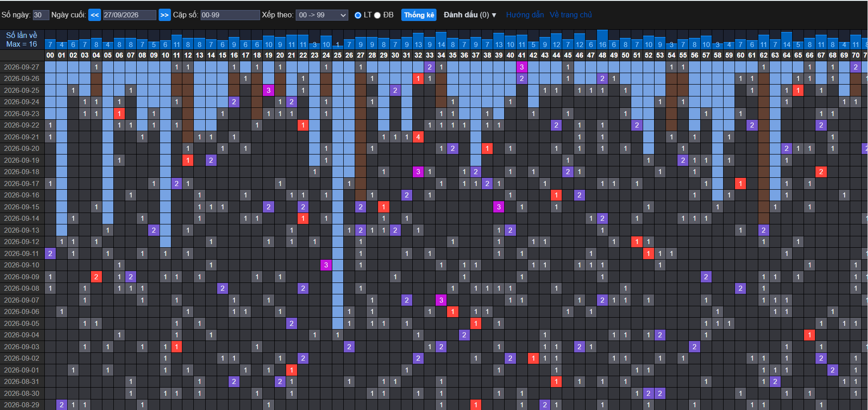Click the magenta 3 cell in row 2026-09-10

point(326,265)
